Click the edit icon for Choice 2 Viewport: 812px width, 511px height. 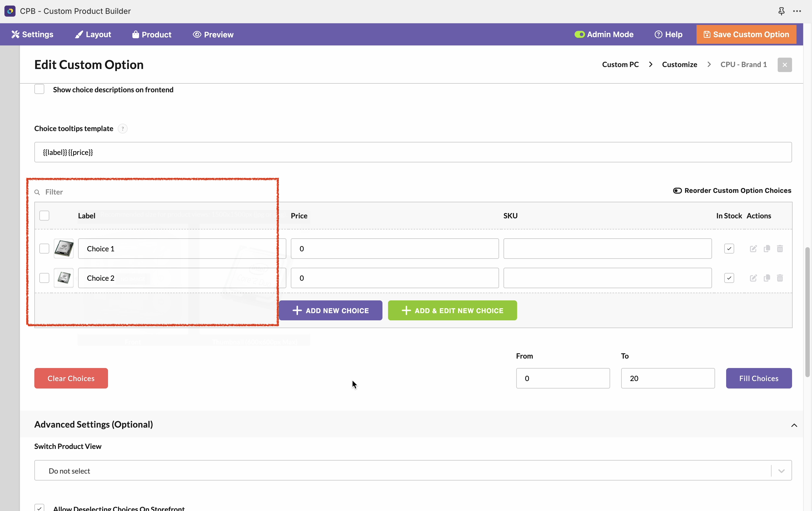[x=753, y=278]
